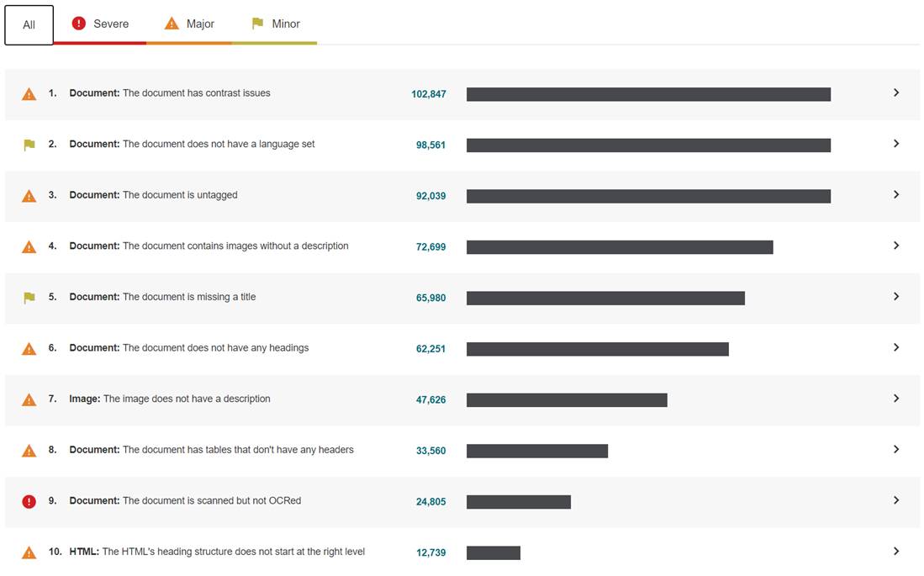Expand the contrast issues row chevron
The width and height of the screenshot is (924, 576).
click(895, 93)
